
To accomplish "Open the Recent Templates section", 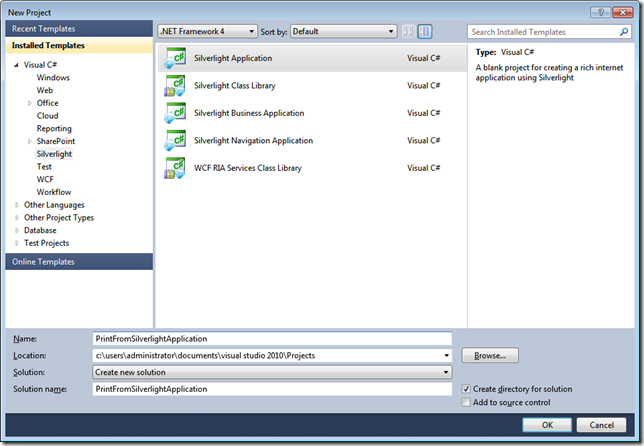I will click(x=79, y=29).
